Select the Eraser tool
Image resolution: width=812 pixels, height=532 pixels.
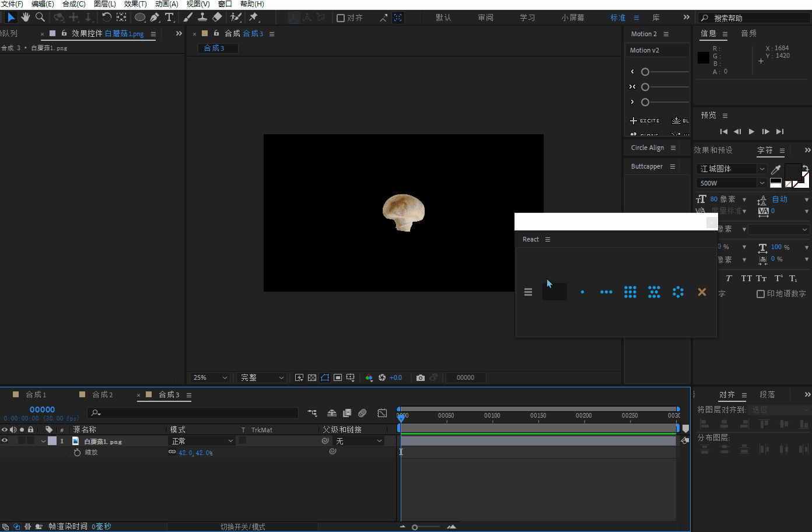point(217,17)
